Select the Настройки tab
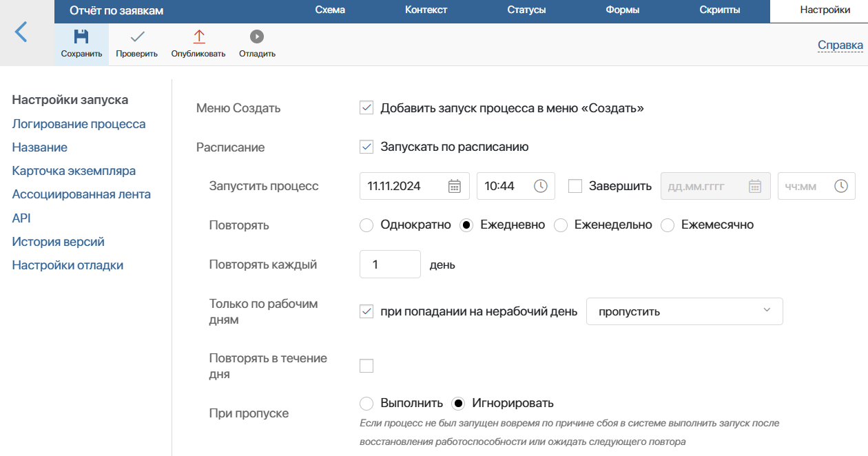The height and width of the screenshot is (456, 868). [825, 10]
